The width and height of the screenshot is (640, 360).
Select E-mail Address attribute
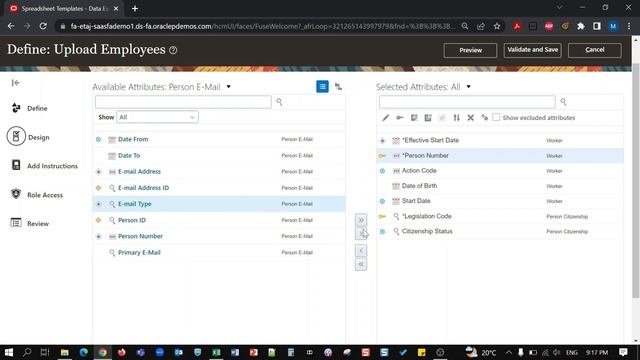219,171
